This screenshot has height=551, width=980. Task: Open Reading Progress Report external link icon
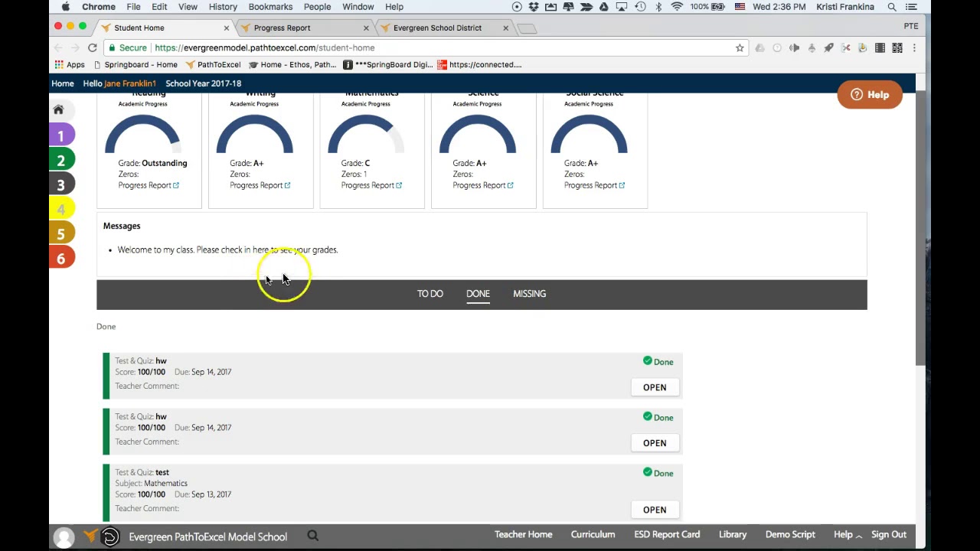176,185
